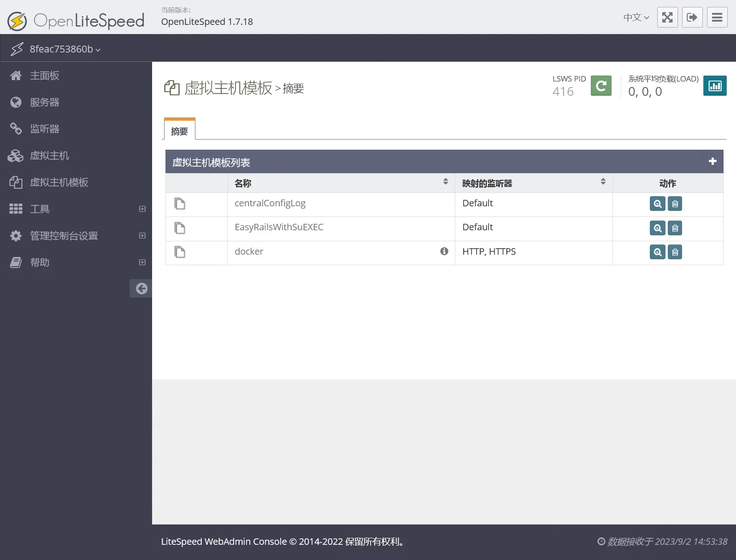View docker template with magnifier icon
The image size is (736, 560).
[x=658, y=252]
